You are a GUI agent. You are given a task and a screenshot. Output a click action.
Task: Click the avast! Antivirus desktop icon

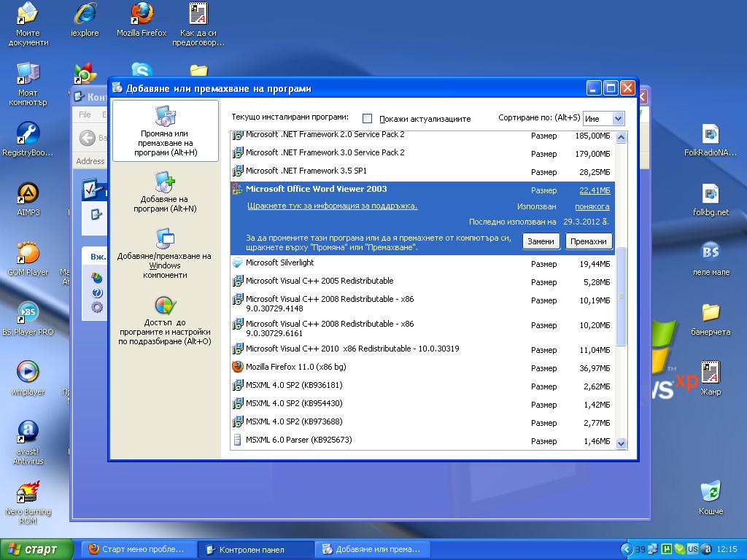28,432
